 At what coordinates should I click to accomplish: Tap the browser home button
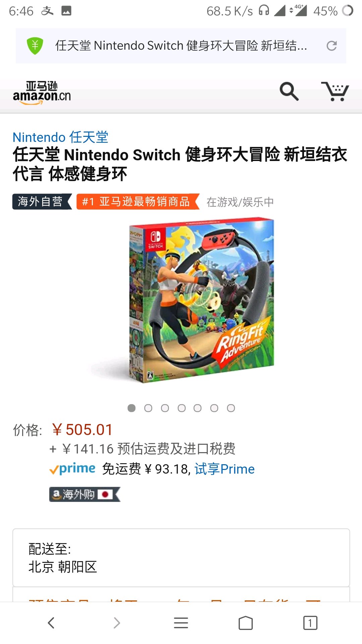(246, 623)
